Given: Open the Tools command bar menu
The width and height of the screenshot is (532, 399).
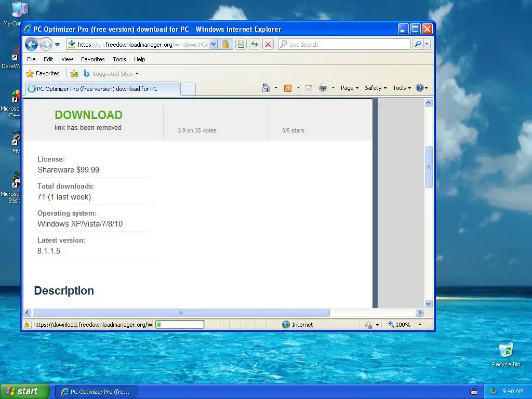Looking at the screenshot, I should (402, 88).
